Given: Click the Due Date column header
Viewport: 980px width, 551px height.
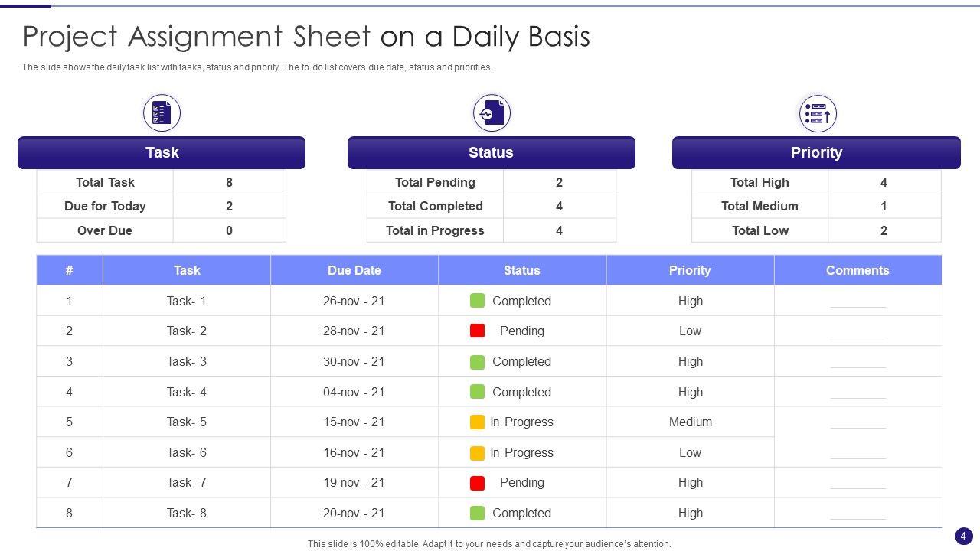Looking at the screenshot, I should coord(354,270).
